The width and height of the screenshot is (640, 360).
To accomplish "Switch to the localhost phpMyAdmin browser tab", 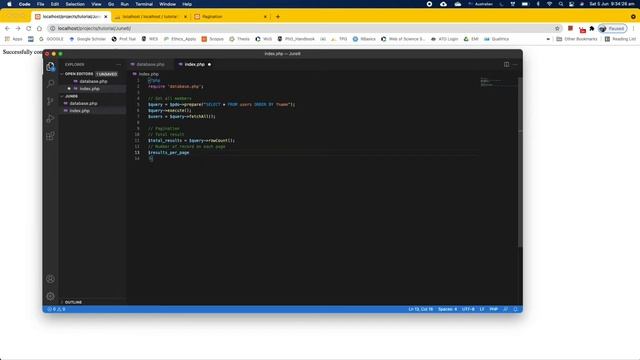I will tap(150, 17).
